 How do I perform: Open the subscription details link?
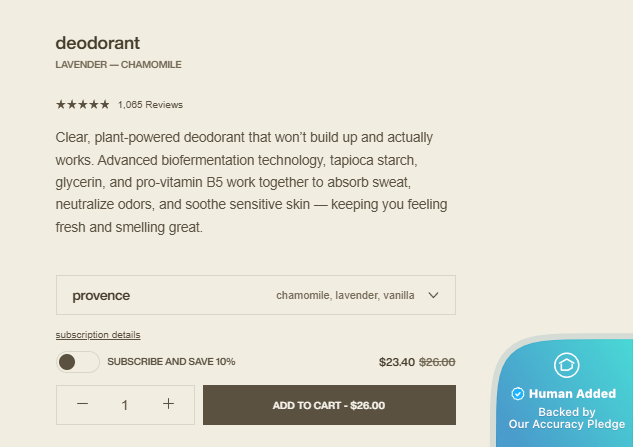(98, 335)
